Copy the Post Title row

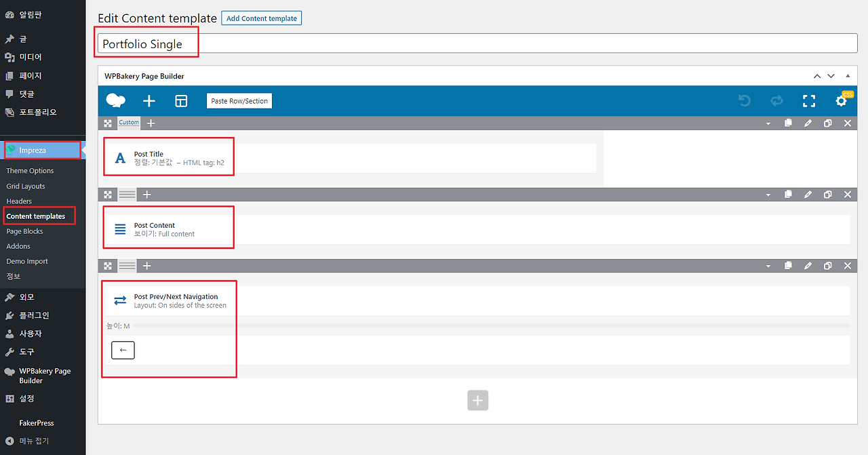point(788,123)
